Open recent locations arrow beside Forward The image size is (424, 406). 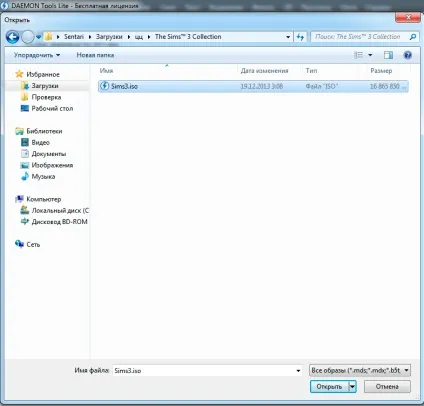tap(39, 37)
